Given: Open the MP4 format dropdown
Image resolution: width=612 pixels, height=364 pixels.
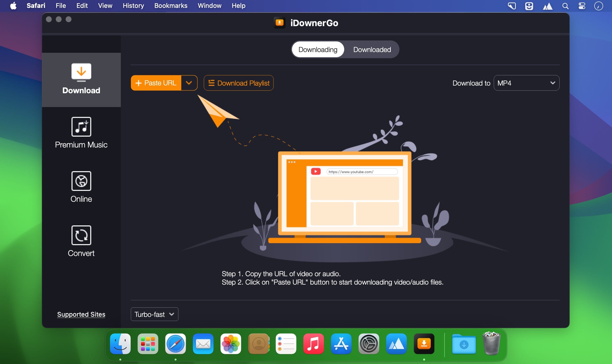Looking at the screenshot, I should (526, 83).
